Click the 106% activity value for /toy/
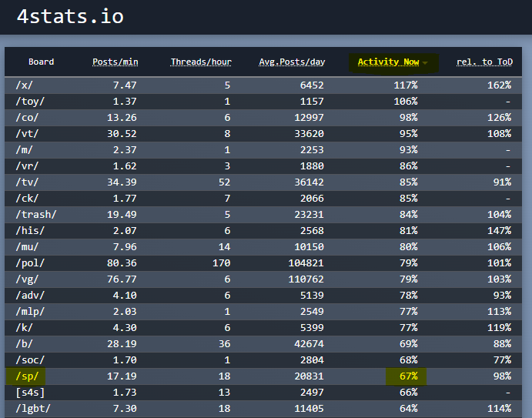The image size is (532, 418). coord(406,102)
